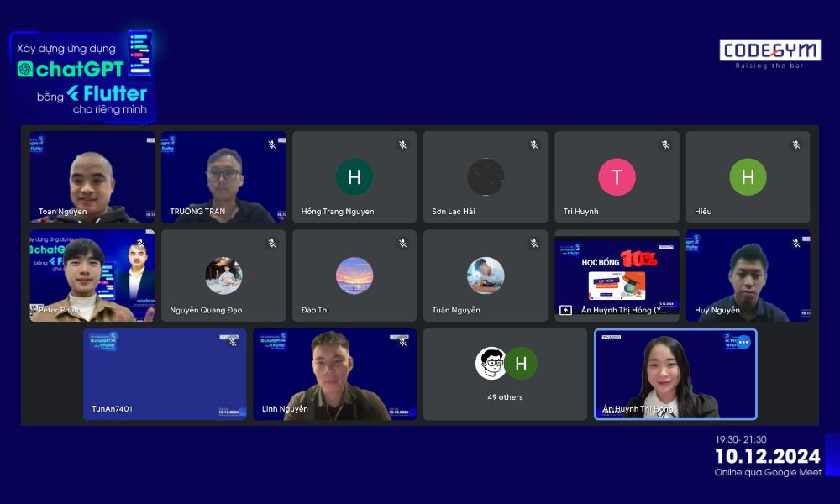Click the screen-share presentation icon on shared tile
This screenshot has height=504, width=840.
566,310
